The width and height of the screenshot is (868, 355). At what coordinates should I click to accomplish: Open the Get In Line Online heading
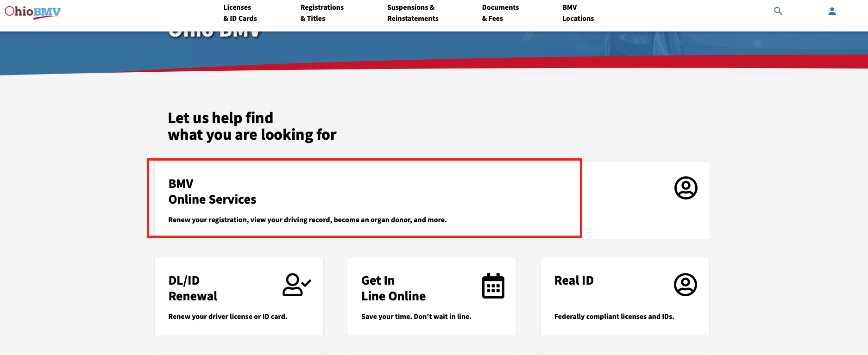[x=393, y=288]
